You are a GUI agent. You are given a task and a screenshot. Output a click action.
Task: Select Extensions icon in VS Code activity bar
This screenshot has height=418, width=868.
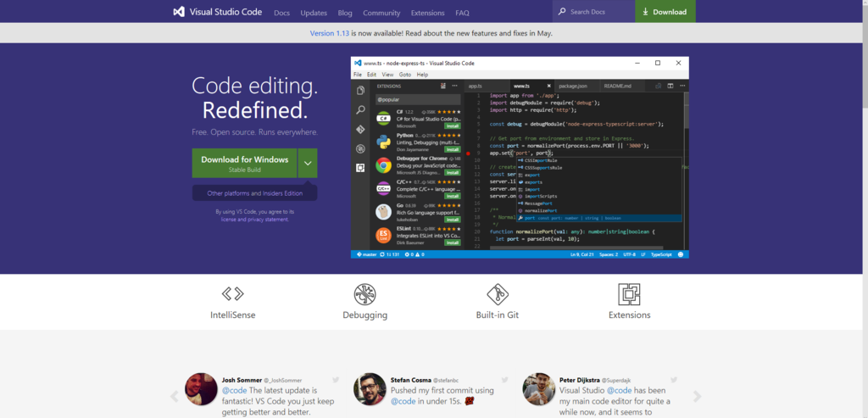point(360,168)
